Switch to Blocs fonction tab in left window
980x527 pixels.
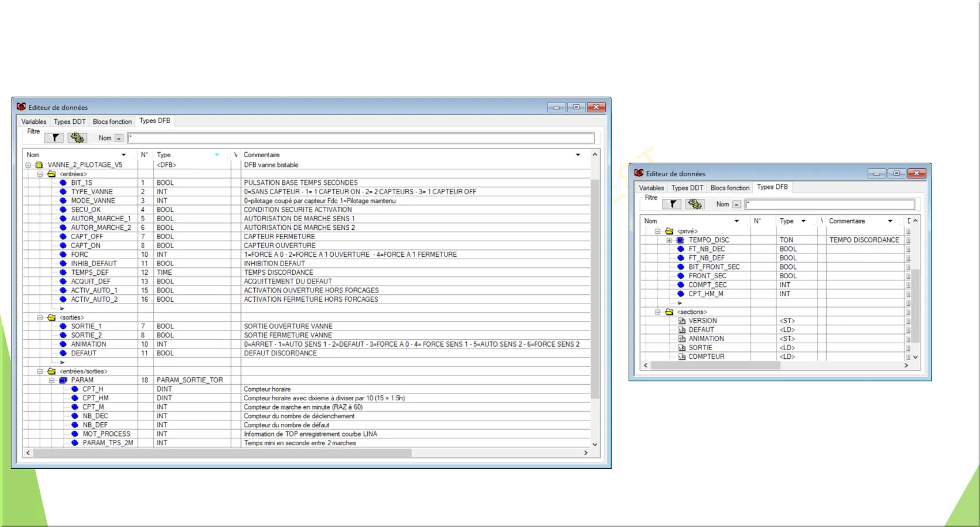pos(112,122)
